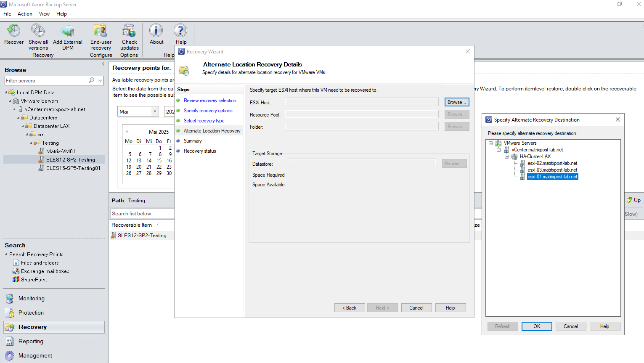Click previous month arrow in calendar
The height and width of the screenshot is (363, 644).
(127, 132)
